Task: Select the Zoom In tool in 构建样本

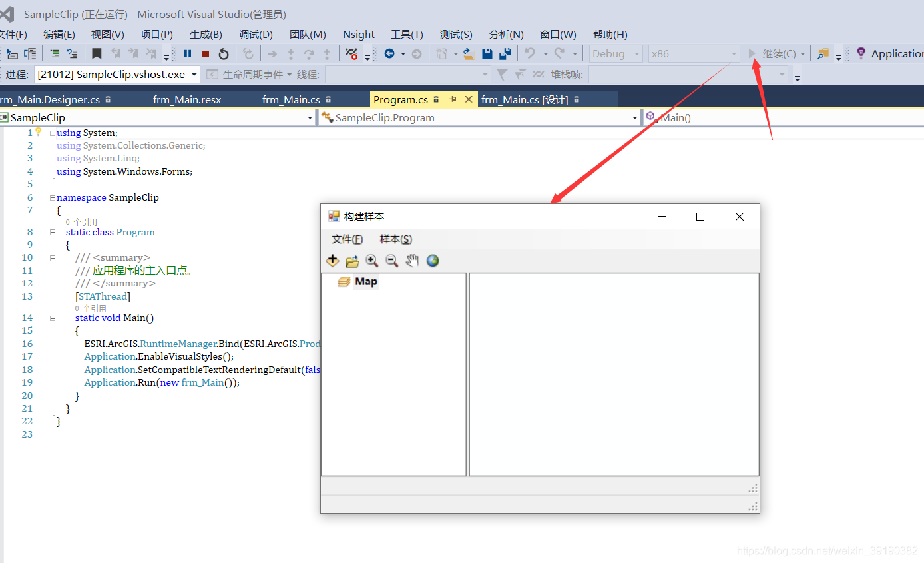Action: [x=372, y=261]
